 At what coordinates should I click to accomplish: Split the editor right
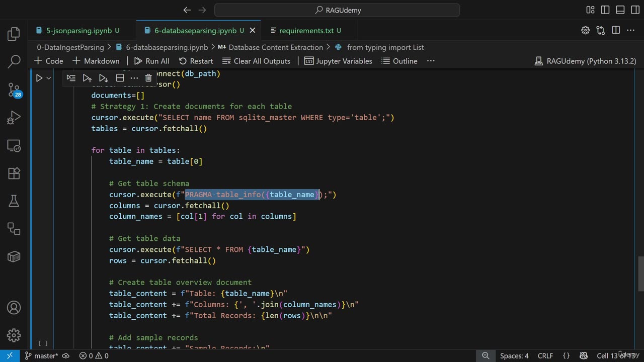tap(616, 31)
